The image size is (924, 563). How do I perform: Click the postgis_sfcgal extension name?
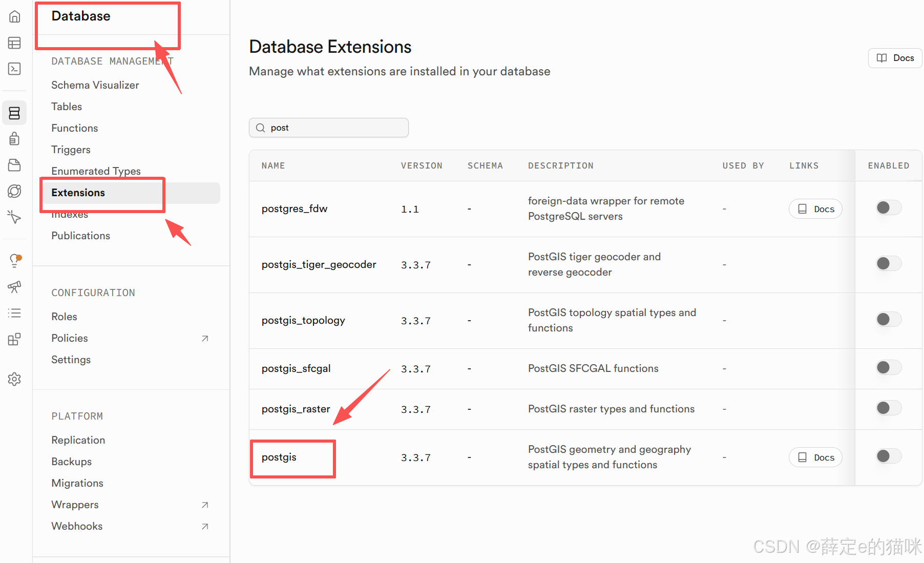tap(296, 368)
